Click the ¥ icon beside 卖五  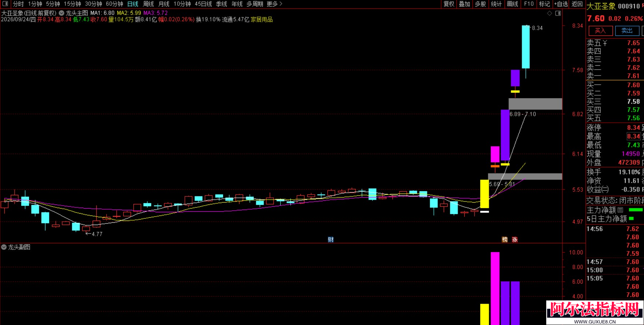pos(605,43)
